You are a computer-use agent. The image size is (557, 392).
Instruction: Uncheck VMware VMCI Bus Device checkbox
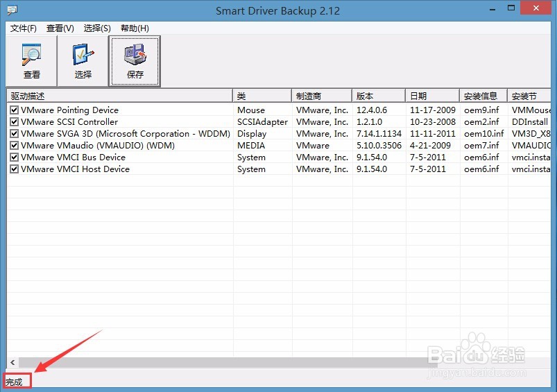[x=14, y=157]
